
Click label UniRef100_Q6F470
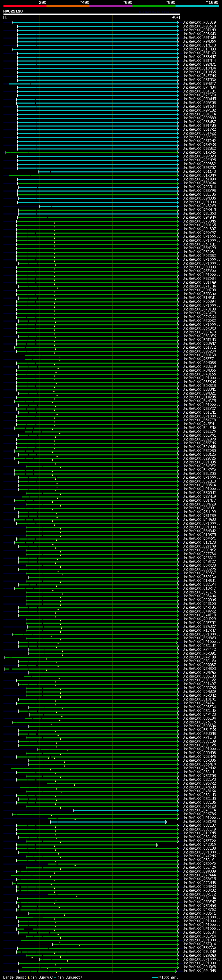(199, 332)
